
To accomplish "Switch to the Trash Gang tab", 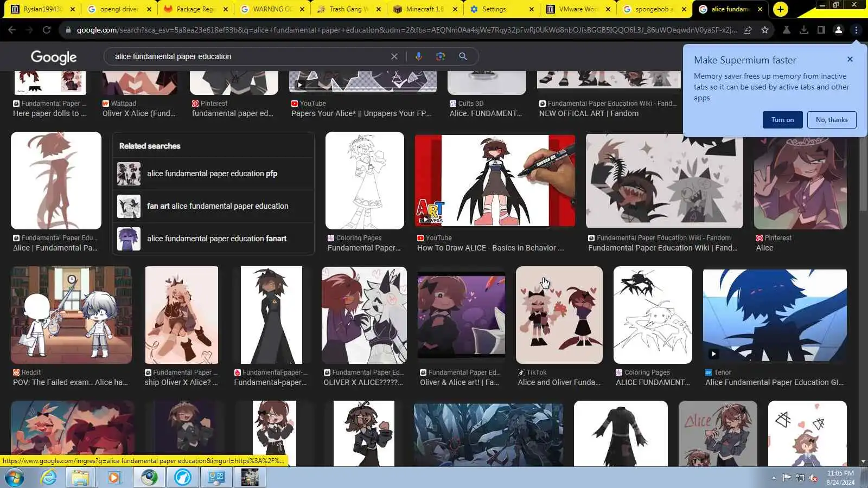I will (x=348, y=9).
